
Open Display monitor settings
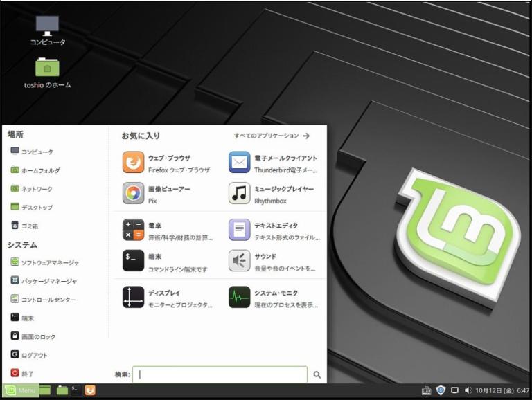click(134, 298)
